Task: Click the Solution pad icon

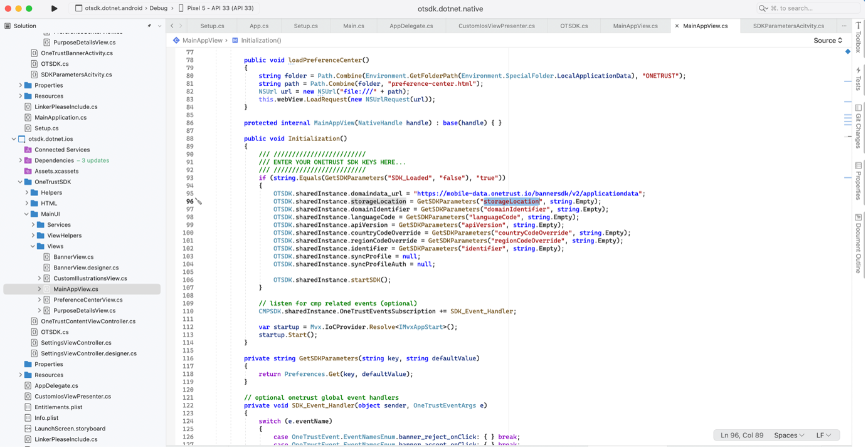Action: (x=8, y=26)
